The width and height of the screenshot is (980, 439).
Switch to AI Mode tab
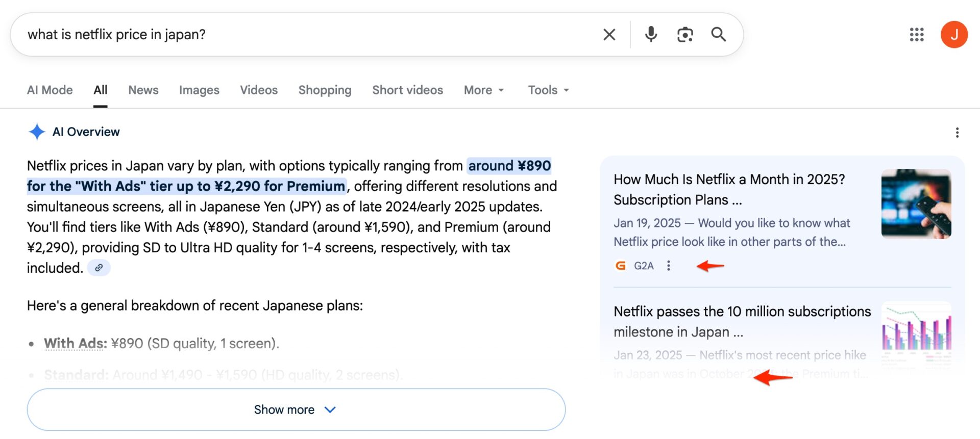point(50,90)
